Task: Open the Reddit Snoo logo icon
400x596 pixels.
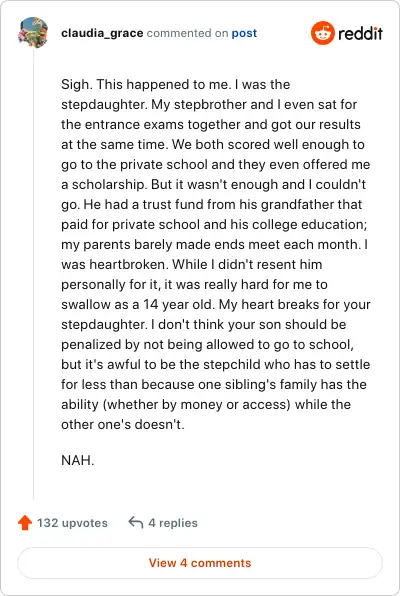Action: [x=322, y=33]
